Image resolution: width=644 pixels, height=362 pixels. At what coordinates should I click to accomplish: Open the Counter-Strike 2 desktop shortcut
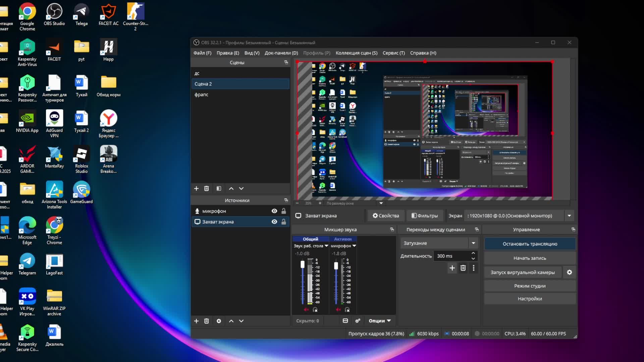[136, 17]
